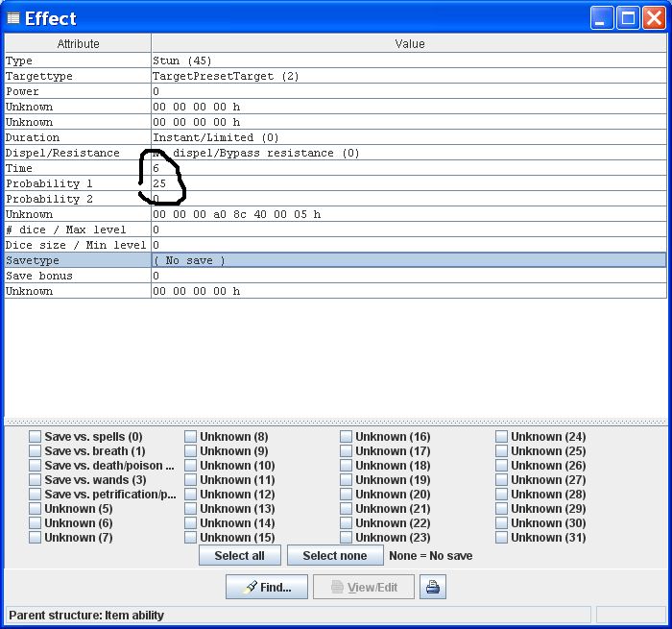Minimize the Effect window
672x629 pixels.
(x=603, y=17)
